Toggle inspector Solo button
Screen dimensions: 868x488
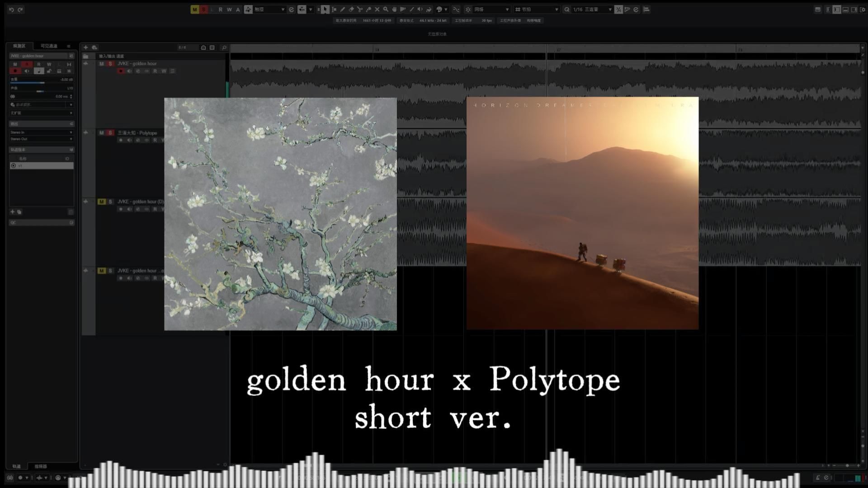pos(27,64)
